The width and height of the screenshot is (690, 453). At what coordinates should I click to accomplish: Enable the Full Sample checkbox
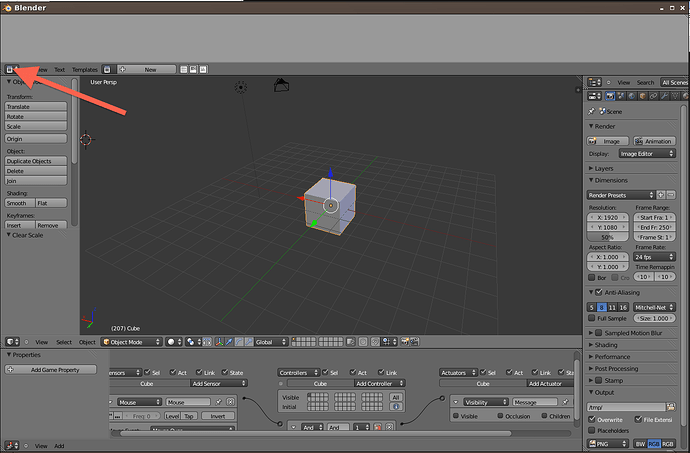tap(592, 318)
